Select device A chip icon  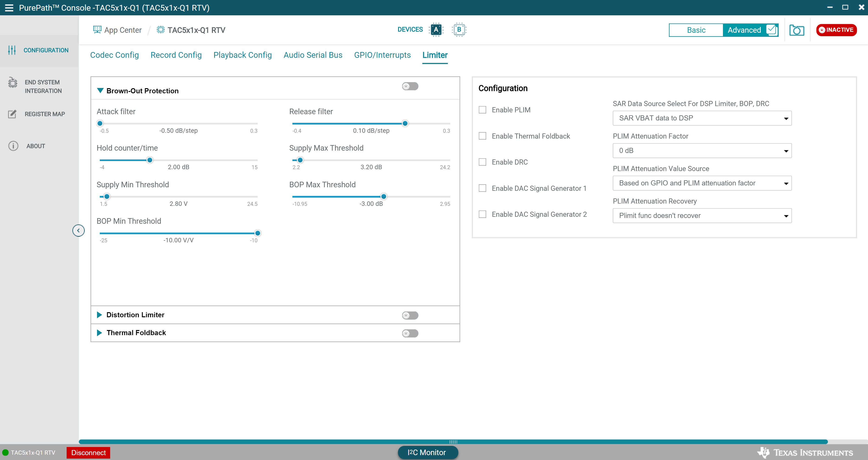pyautogui.click(x=436, y=30)
